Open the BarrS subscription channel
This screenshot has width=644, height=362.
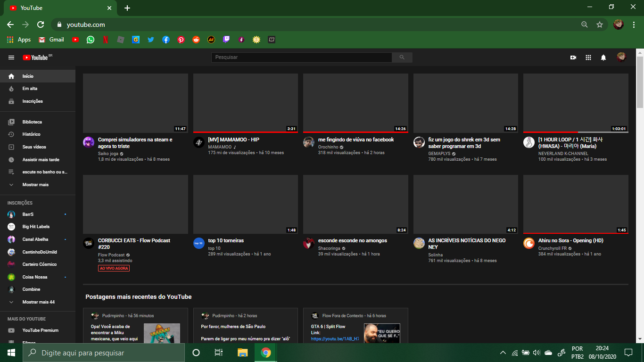(x=38, y=214)
